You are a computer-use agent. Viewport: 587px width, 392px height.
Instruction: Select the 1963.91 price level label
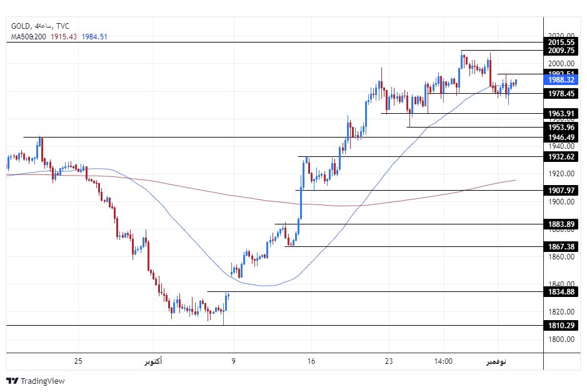561,113
